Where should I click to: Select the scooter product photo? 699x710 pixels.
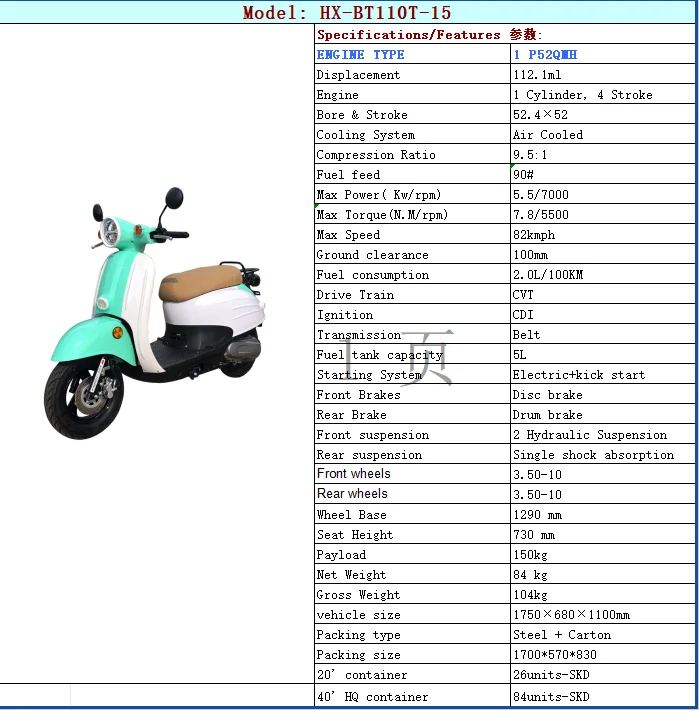click(155, 313)
